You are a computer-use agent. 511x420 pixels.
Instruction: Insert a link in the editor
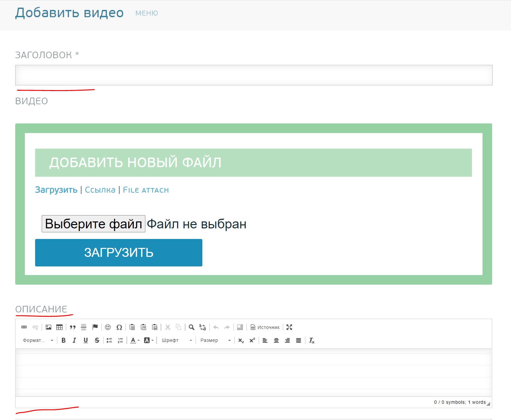[x=24, y=327]
